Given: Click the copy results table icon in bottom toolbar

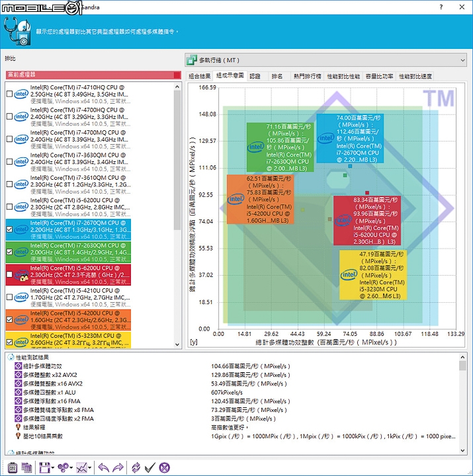Looking at the screenshot, I should [26, 467].
